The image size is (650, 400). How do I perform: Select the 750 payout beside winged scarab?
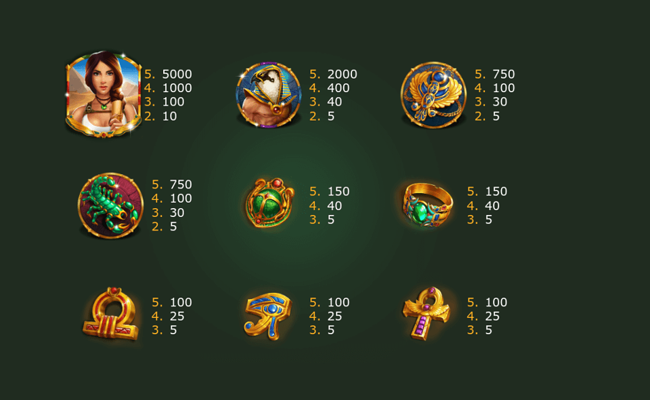[x=504, y=74]
